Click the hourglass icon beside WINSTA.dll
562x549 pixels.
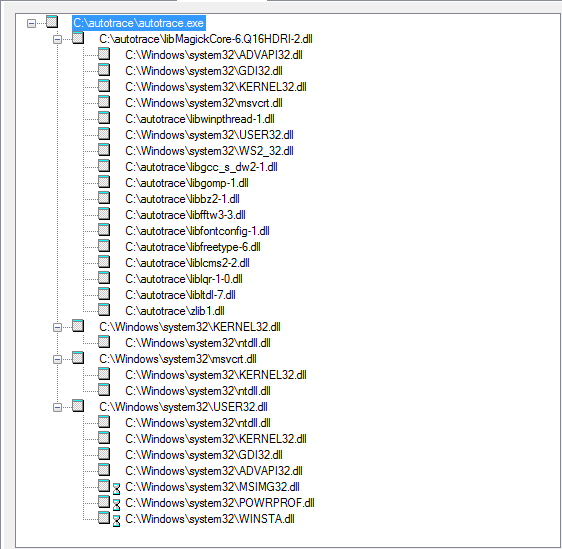[116, 521]
